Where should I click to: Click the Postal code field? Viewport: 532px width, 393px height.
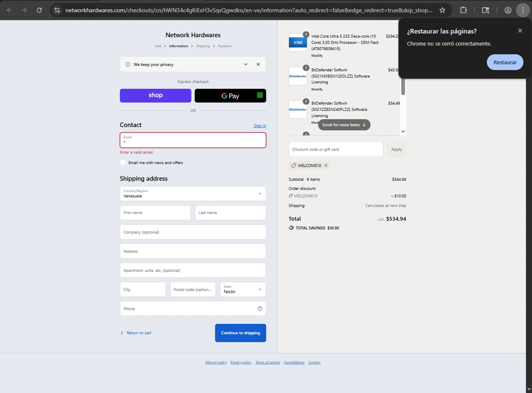coord(193,289)
